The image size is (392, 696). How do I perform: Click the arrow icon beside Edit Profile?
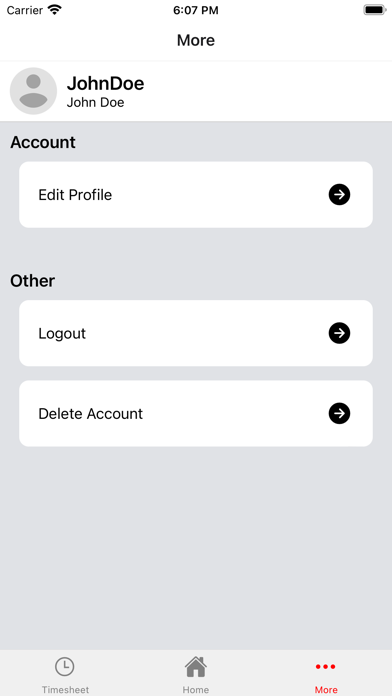click(339, 195)
